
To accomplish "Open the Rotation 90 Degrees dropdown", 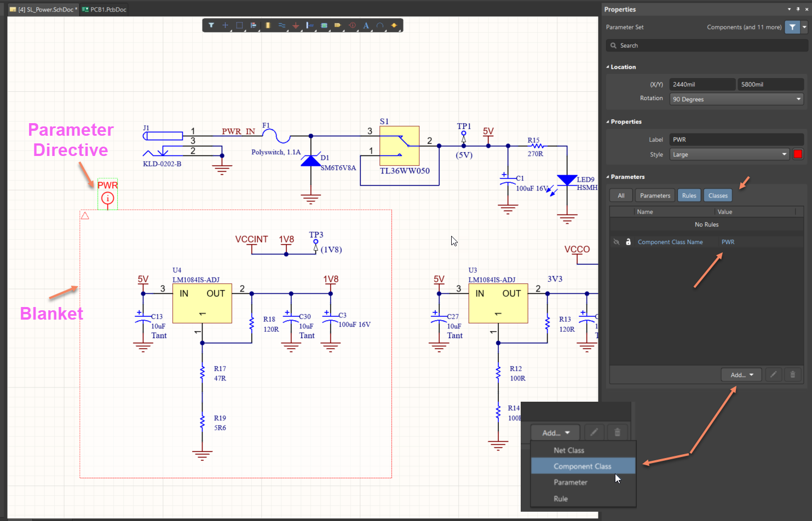I will point(737,99).
